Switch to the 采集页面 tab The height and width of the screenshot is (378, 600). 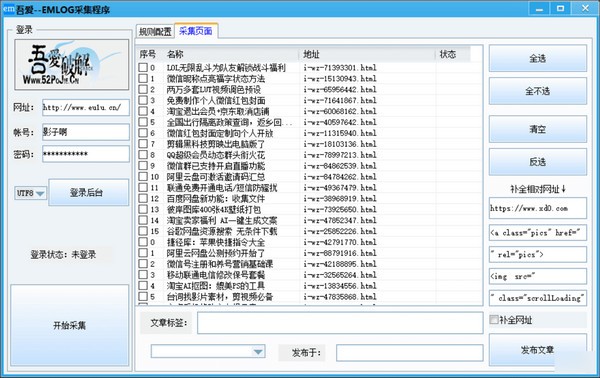click(196, 31)
